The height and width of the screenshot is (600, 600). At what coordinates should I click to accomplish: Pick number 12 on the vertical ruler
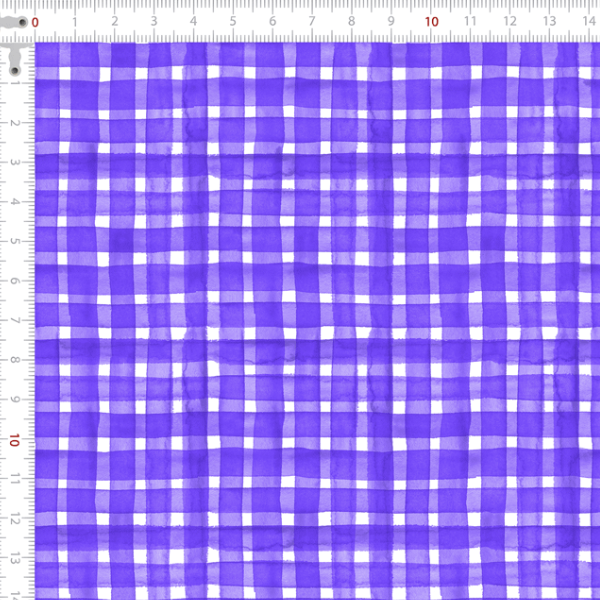pos(15,519)
